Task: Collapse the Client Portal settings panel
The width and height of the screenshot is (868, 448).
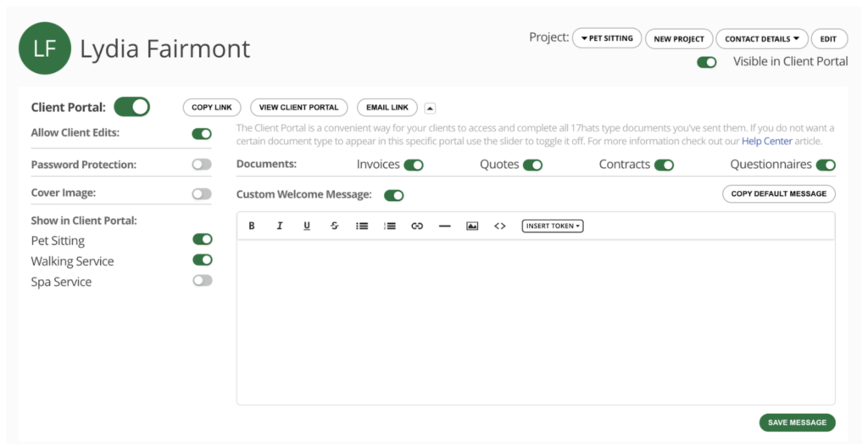Action: pos(430,108)
